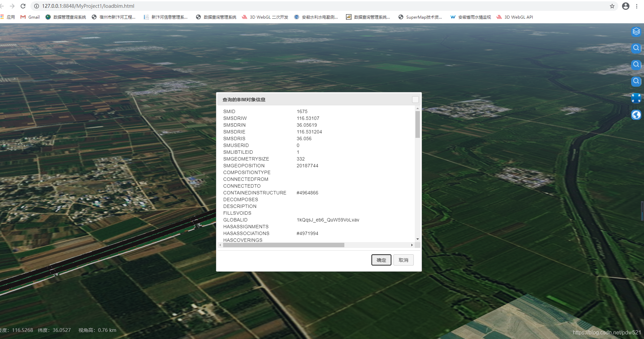Open the 3D WebGL 二次开发 bookmark
Image resolution: width=644 pixels, height=339 pixels.
tap(265, 17)
